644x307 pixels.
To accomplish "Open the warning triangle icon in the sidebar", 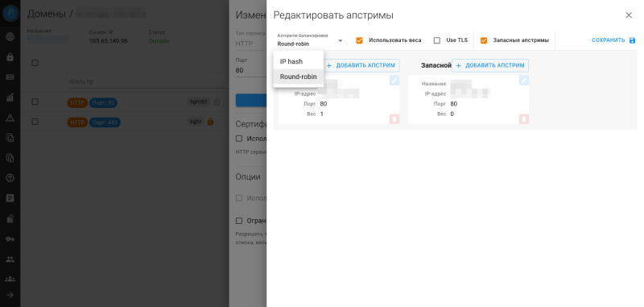I will click(x=10, y=118).
